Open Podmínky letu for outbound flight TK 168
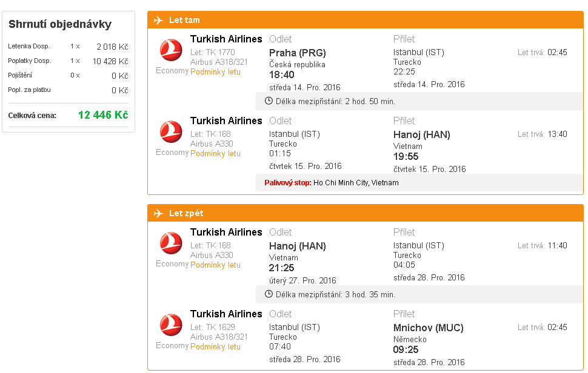 coord(215,153)
